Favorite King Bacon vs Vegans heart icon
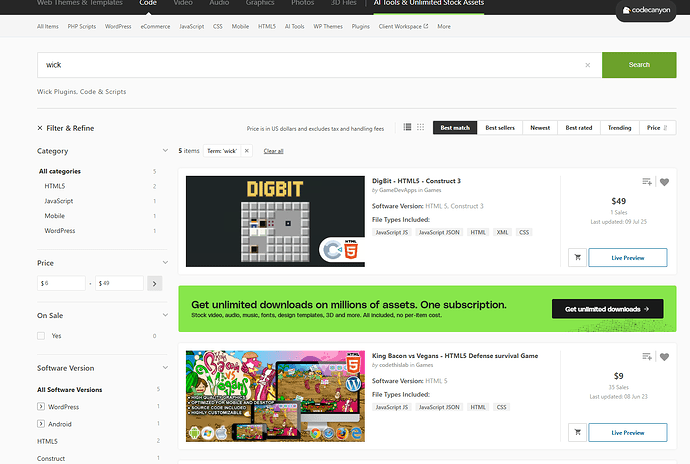 pos(664,357)
